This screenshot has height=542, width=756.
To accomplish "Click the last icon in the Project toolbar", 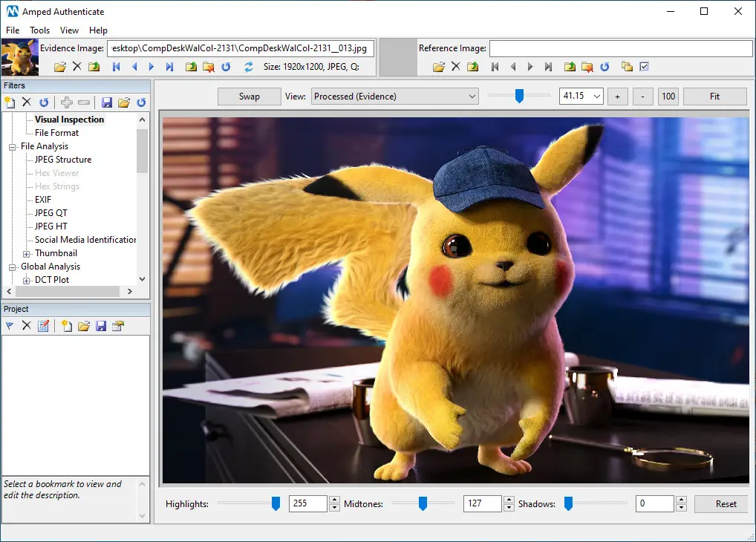I will 118,326.
